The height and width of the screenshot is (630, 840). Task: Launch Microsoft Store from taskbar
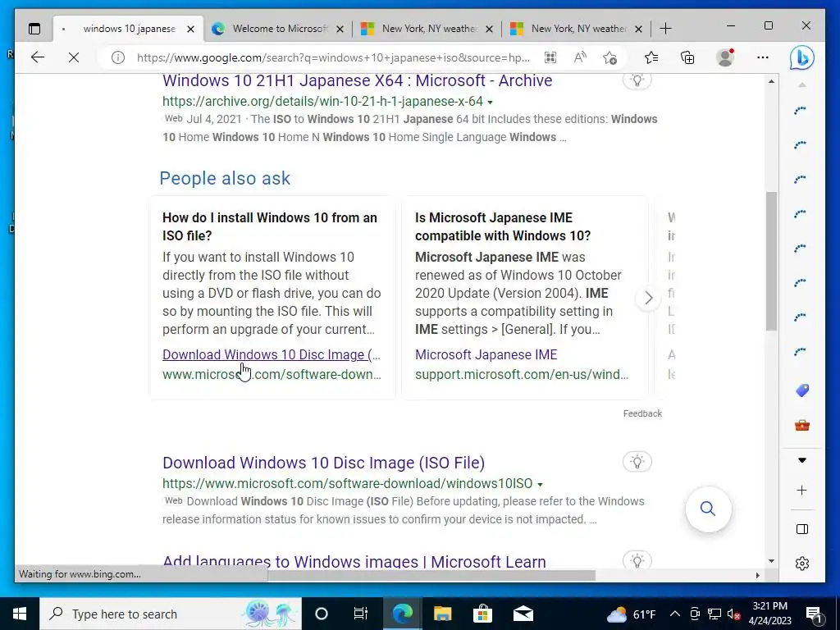point(482,614)
